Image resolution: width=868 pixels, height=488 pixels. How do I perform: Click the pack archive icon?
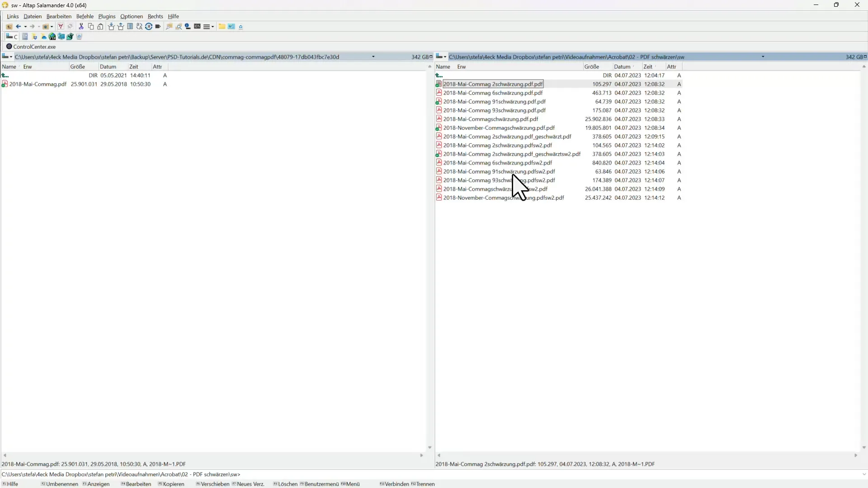[x=111, y=27]
